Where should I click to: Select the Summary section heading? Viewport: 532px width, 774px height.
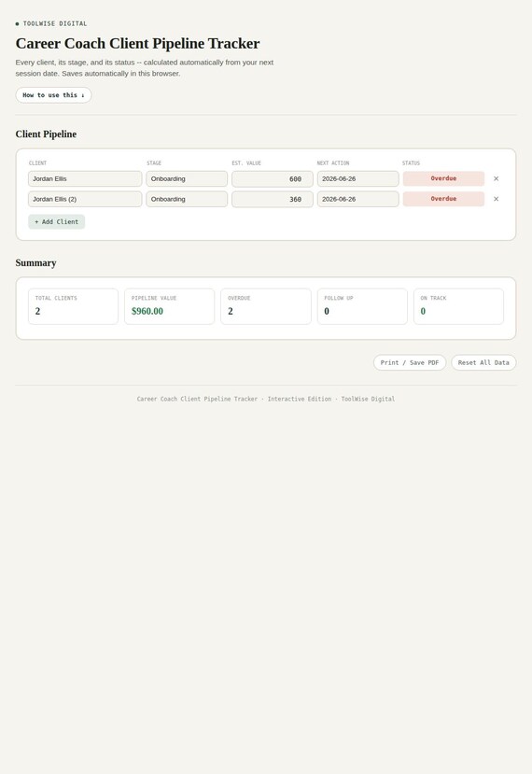[35, 262]
